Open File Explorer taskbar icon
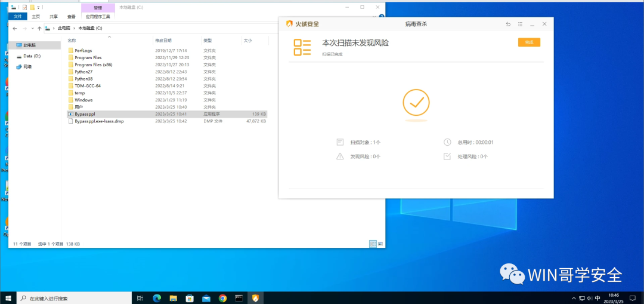This screenshot has height=304, width=644. (x=174, y=298)
